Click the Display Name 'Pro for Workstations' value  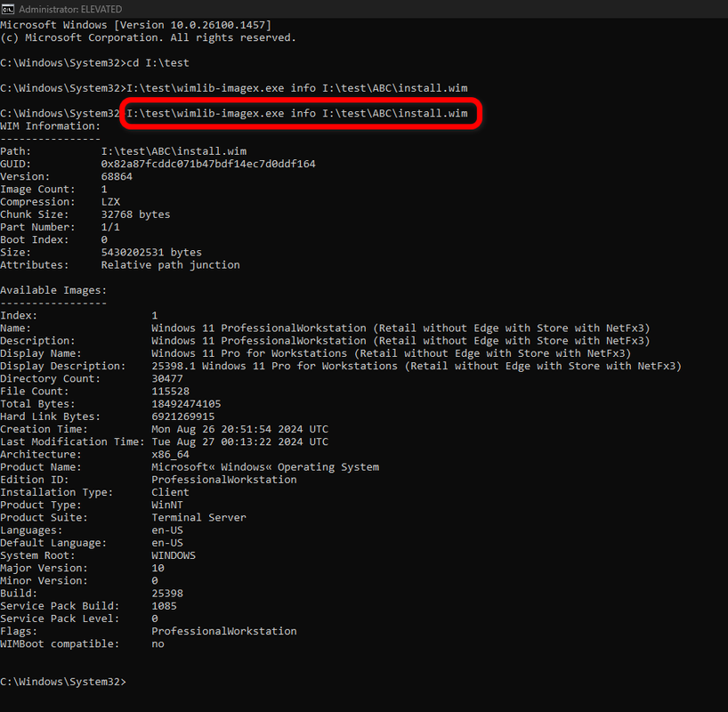tap(392, 353)
